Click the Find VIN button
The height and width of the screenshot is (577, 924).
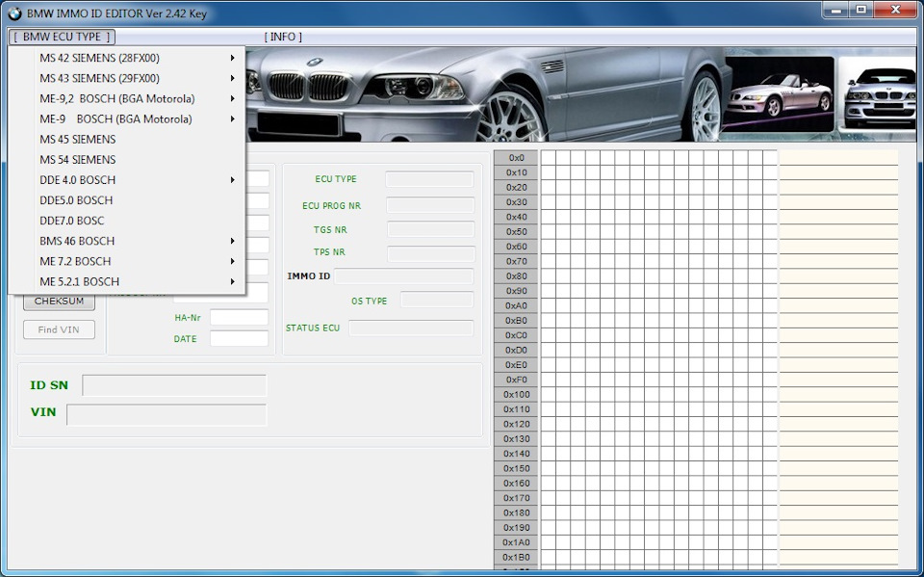tap(59, 330)
